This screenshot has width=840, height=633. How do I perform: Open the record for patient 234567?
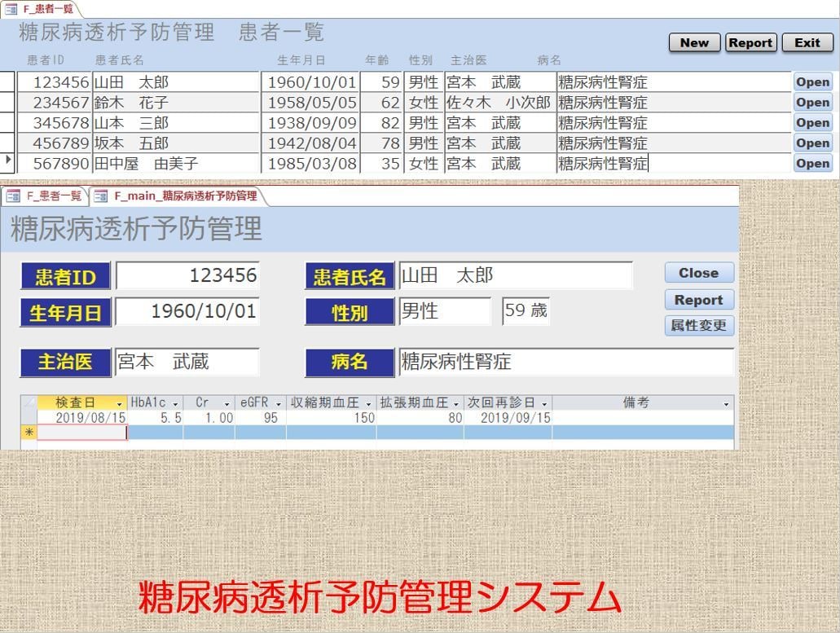[812, 103]
